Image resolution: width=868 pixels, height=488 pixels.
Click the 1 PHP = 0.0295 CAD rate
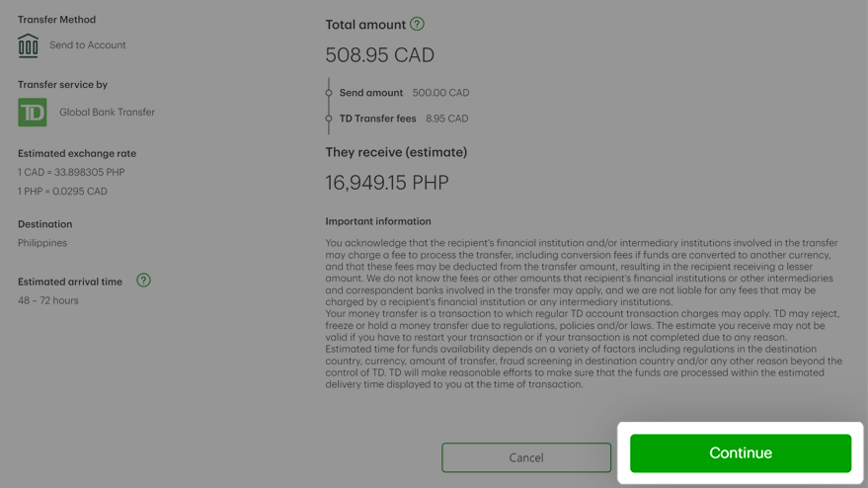(62, 191)
